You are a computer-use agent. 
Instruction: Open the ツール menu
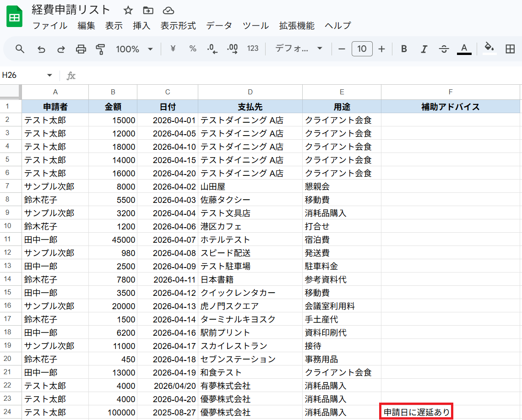[x=256, y=26]
